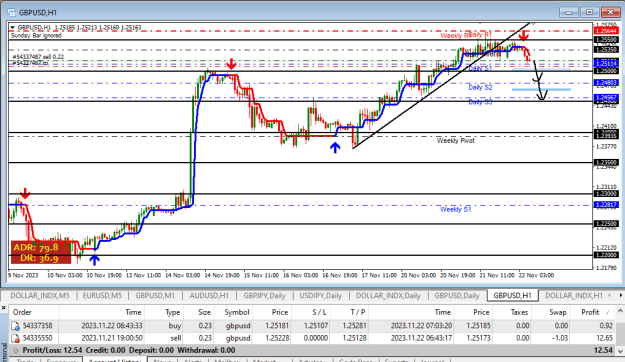The height and width of the screenshot is (362, 625).
Task: Switch to the GBPJPY,Daily chart tab
Action: pyautogui.click(x=265, y=295)
